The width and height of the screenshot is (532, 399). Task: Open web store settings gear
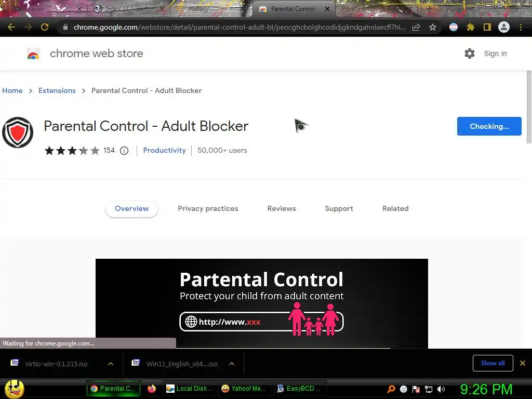(x=470, y=54)
